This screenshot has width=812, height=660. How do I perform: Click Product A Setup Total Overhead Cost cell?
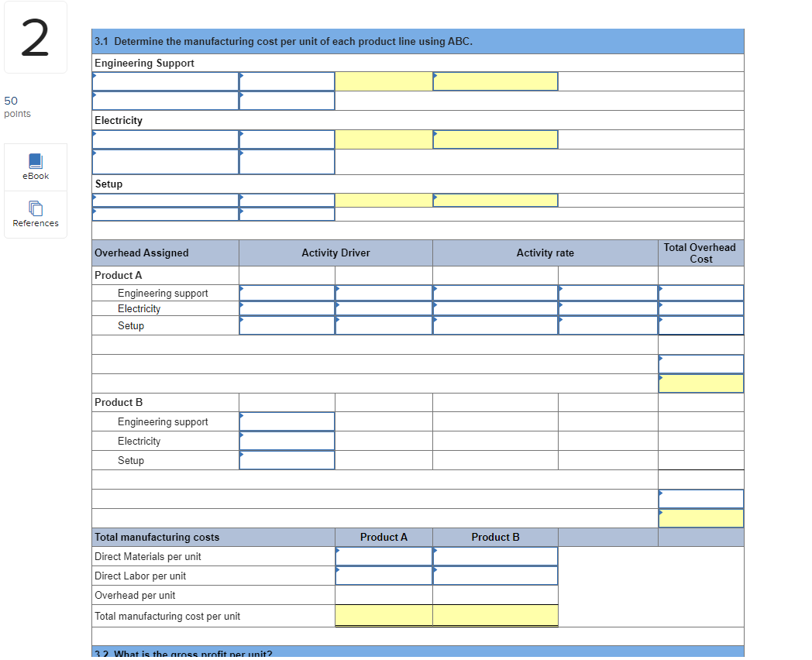click(700, 325)
